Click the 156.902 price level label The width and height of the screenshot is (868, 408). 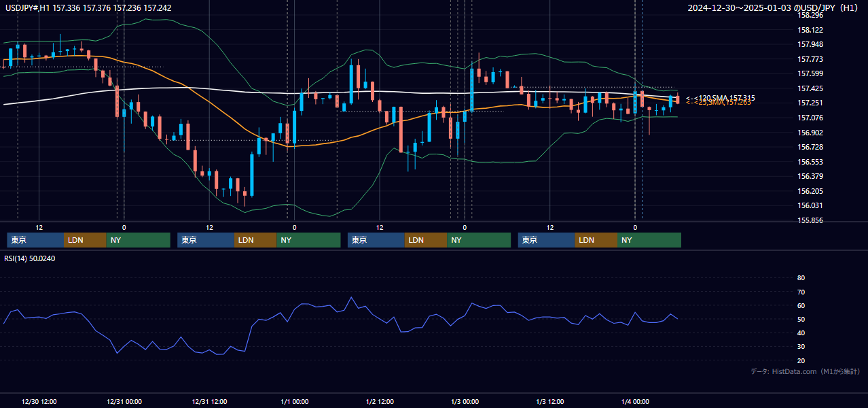tap(810, 133)
